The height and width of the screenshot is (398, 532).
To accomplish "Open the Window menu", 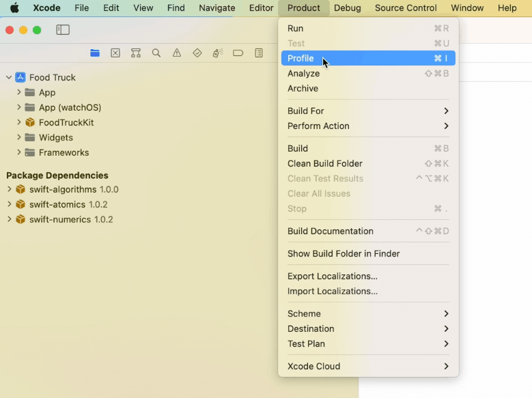I will [467, 8].
